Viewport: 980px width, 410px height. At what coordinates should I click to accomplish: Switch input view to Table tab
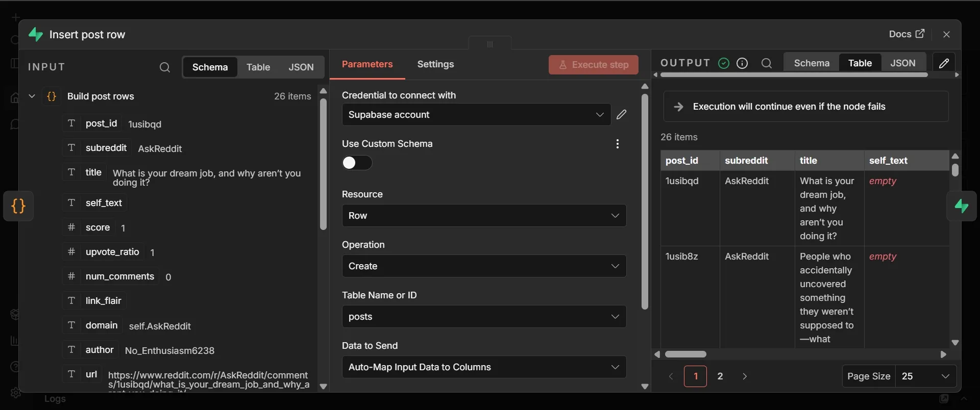258,67
